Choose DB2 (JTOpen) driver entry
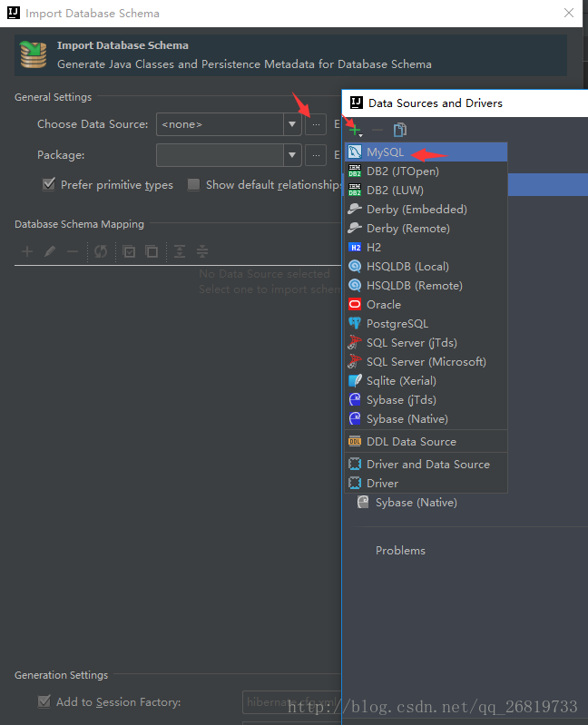Image resolution: width=588 pixels, height=725 pixels. (x=426, y=171)
